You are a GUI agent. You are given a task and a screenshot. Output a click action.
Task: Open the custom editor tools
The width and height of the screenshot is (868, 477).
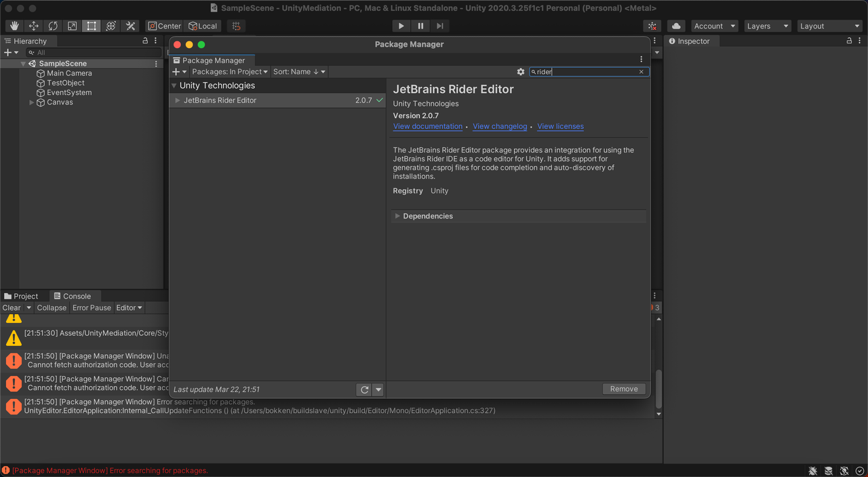tap(130, 26)
